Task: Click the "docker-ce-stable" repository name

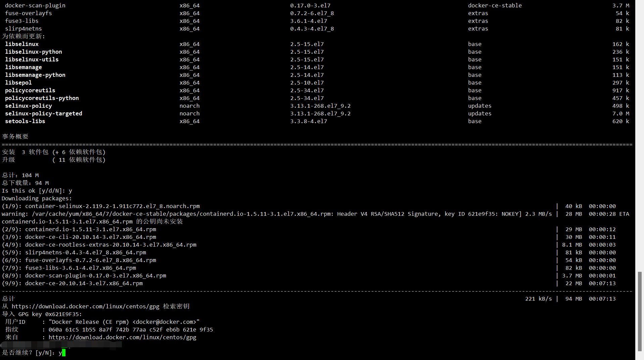Action: 495,5
